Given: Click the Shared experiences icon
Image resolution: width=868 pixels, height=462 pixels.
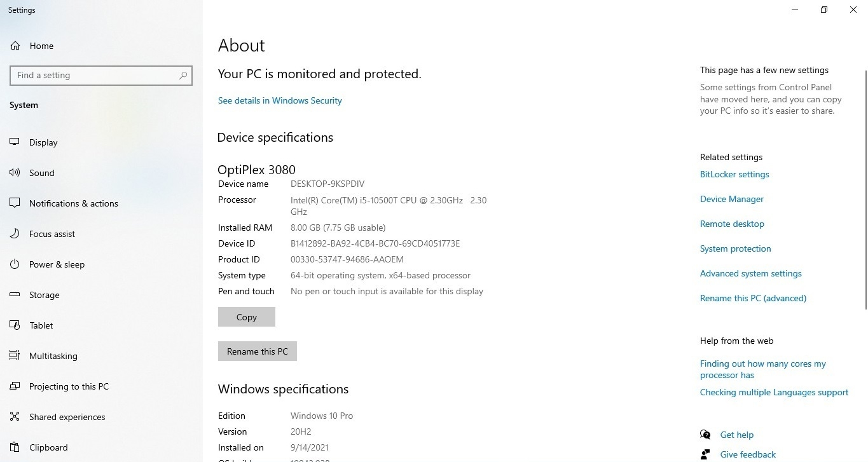Looking at the screenshot, I should [x=15, y=417].
